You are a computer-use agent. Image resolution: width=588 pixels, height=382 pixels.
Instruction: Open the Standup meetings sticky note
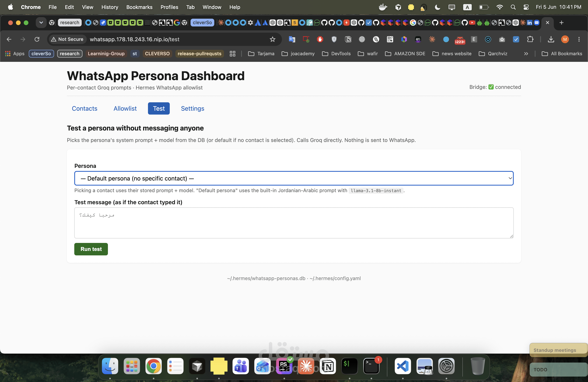[x=558, y=350]
